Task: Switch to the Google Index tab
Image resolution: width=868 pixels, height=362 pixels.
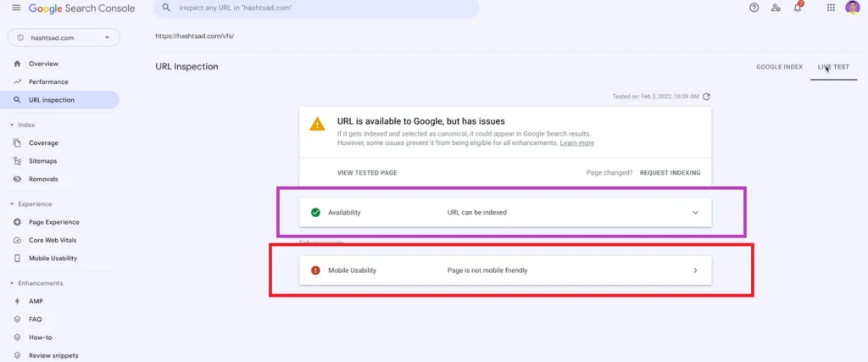Action: coord(779,66)
